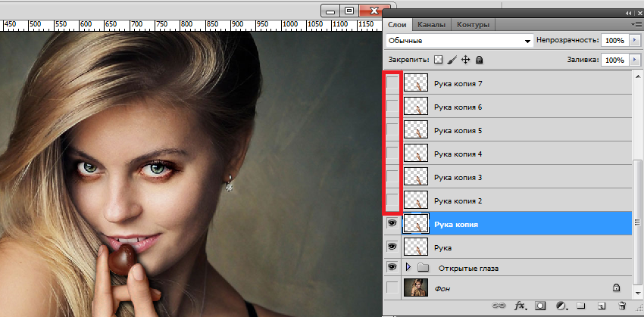Create a new layer group folder

[x=580, y=306]
